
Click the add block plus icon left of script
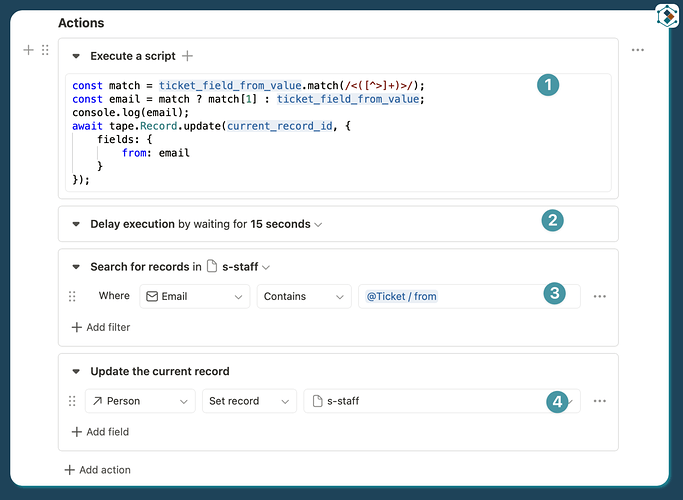coord(29,50)
